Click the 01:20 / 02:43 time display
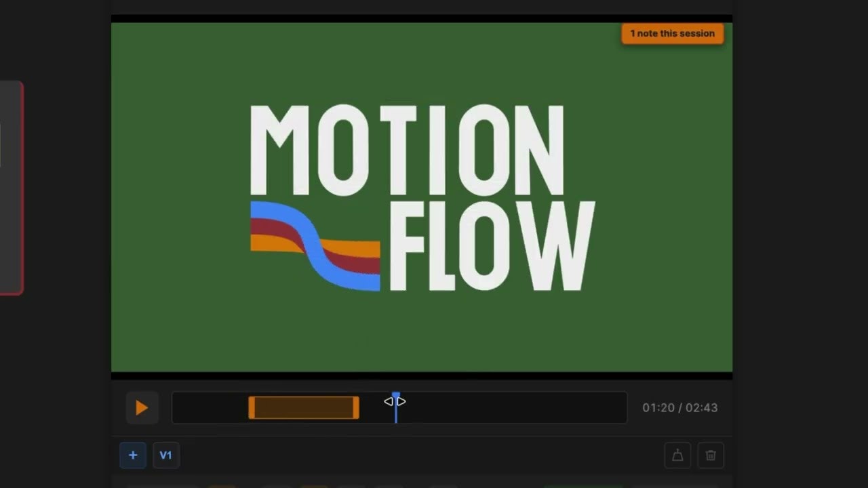The image size is (868, 488). tap(679, 407)
